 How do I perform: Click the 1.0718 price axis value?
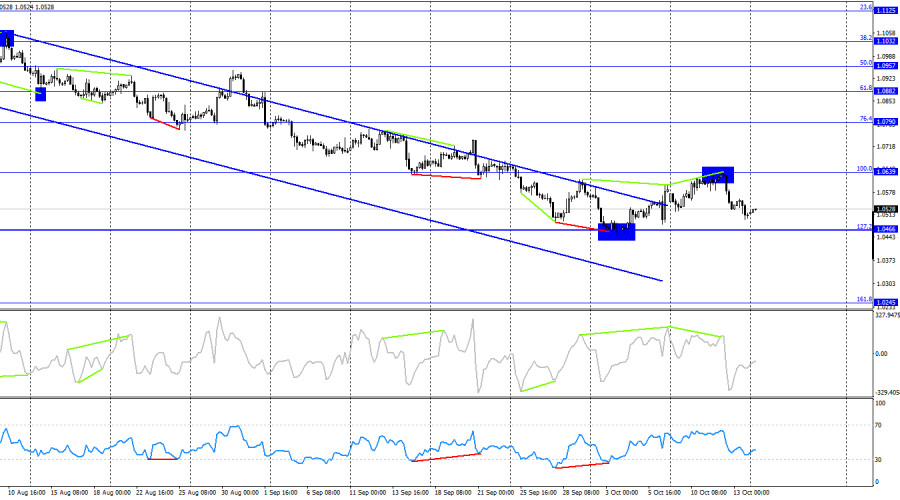886,147
